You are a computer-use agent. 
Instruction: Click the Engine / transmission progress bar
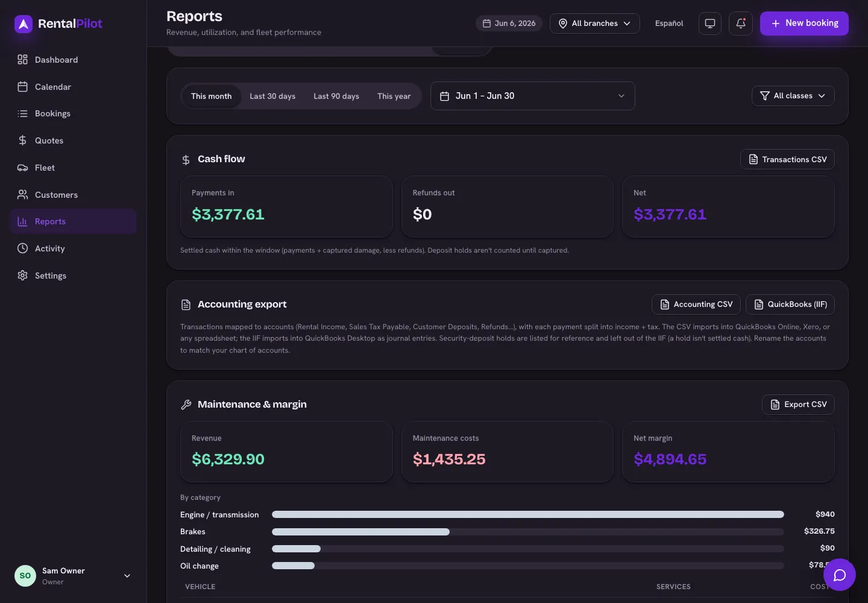coord(528,514)
